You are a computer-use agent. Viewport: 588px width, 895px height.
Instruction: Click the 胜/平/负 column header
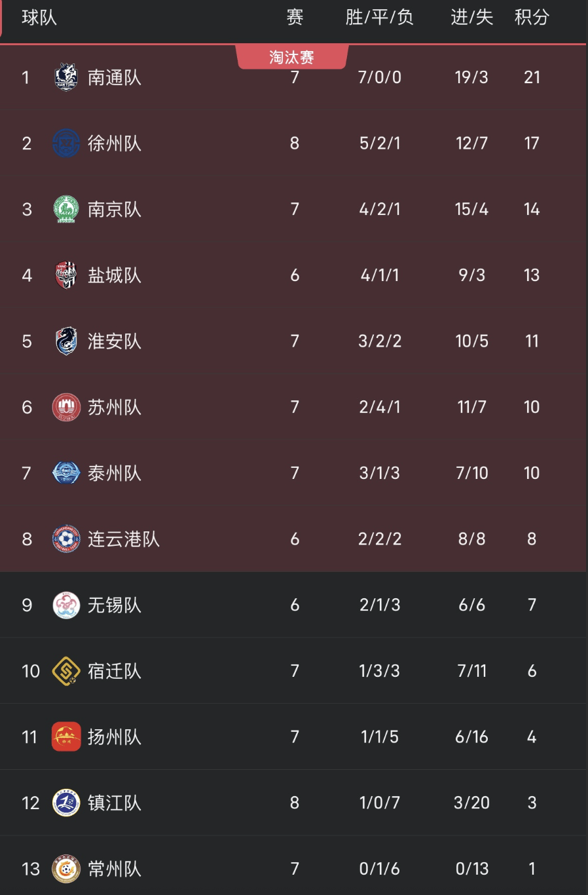[380, 18]
